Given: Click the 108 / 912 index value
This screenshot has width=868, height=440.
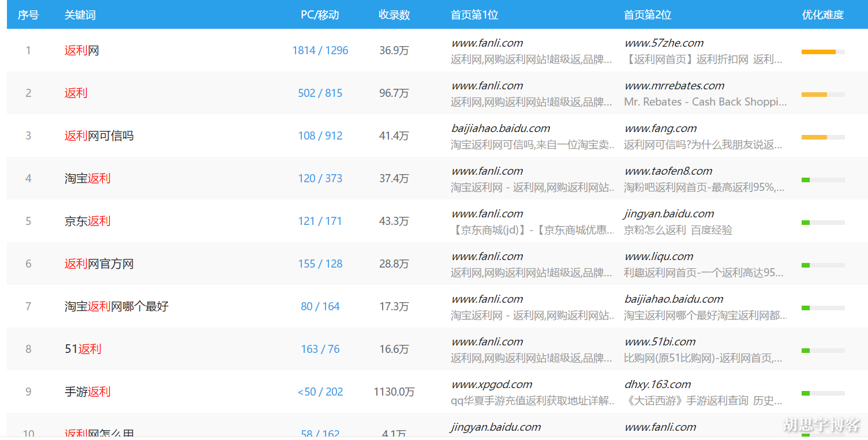Looking at the screenshot, I should 320,136.
